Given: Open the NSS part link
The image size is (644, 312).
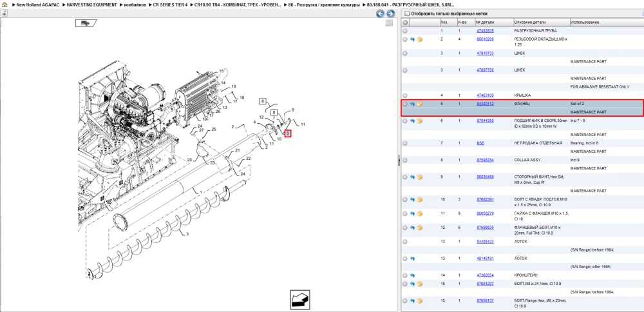Looking at the screenshot, I should [480, 143].
